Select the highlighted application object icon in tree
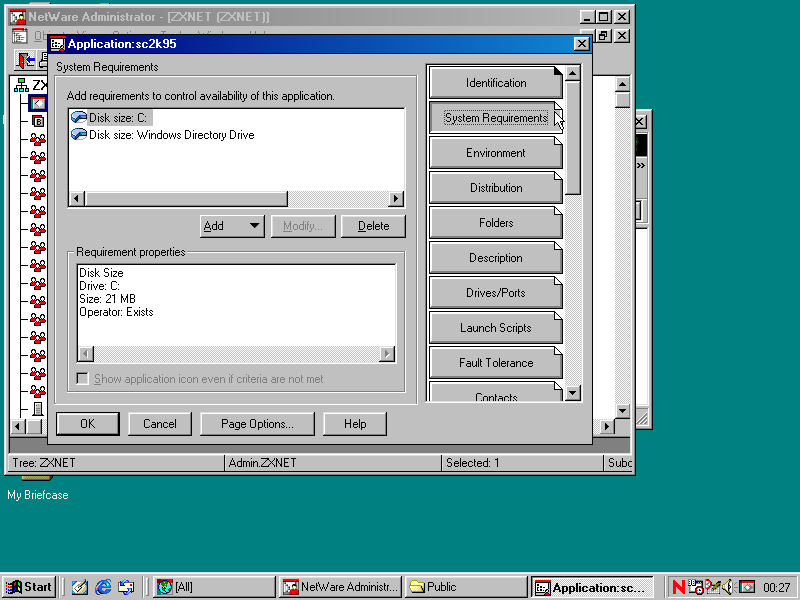 click(x=38, y=104)
